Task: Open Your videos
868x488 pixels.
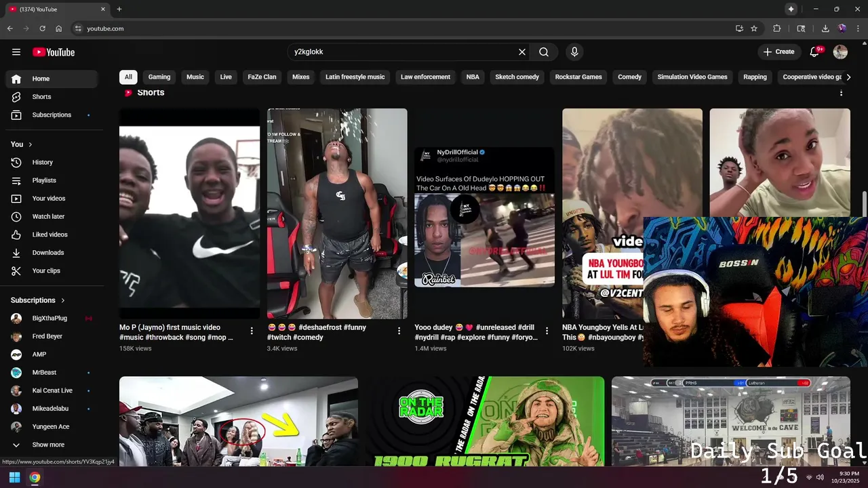Action: (52, 199)
